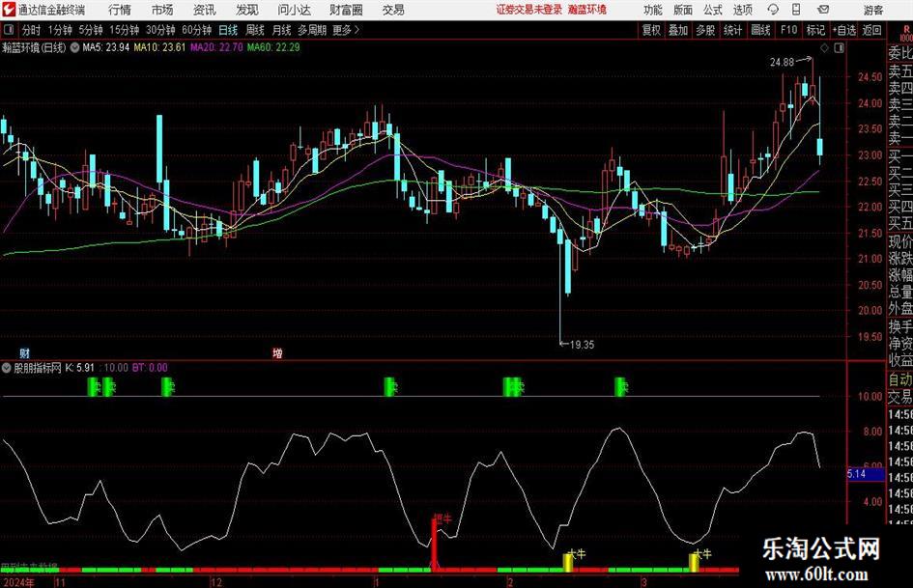
Task: Open the 市场 menu
Action: [x=162, y=10]
